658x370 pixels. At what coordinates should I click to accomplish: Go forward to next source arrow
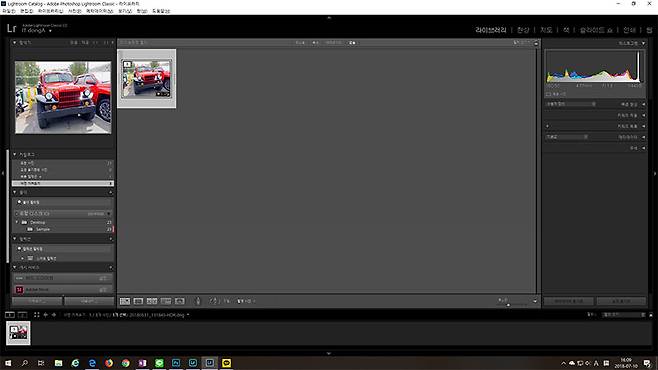pyautogui.click(x=54, y=315)
